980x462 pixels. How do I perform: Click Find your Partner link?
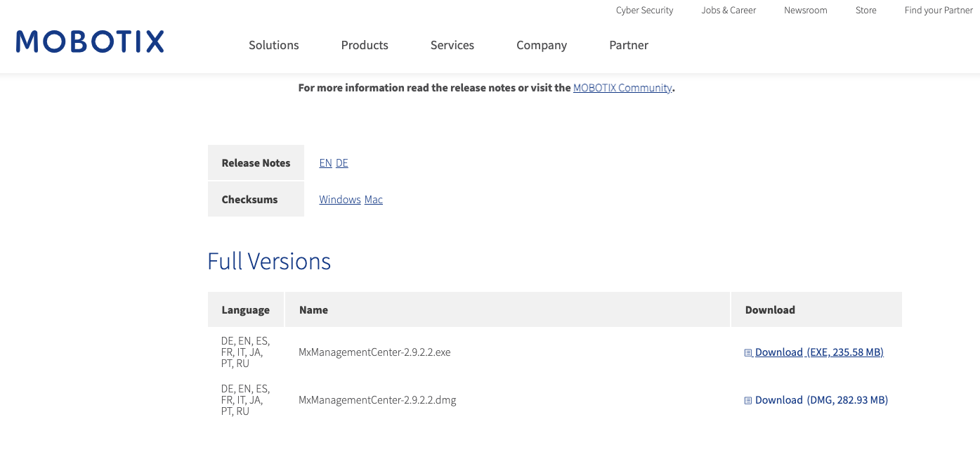click(x=939, y=10)
